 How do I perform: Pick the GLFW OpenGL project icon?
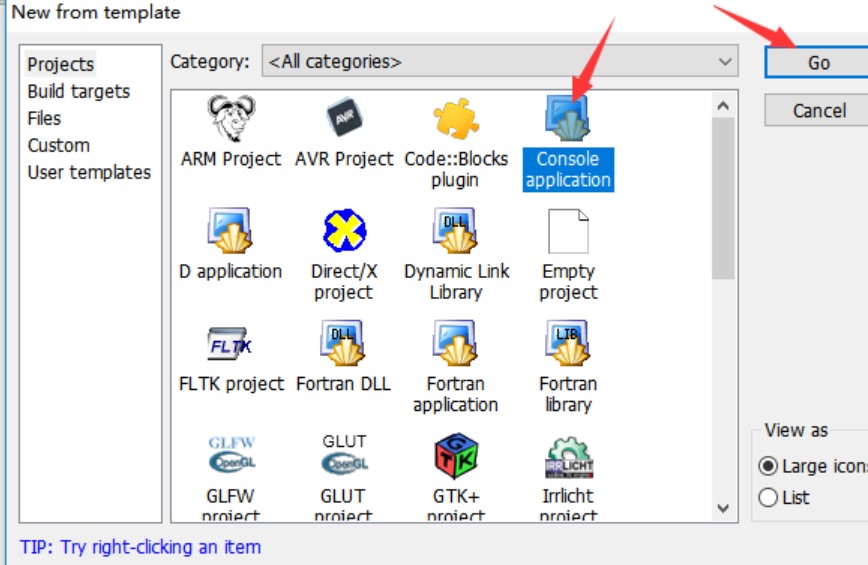[x=231, y=455]
